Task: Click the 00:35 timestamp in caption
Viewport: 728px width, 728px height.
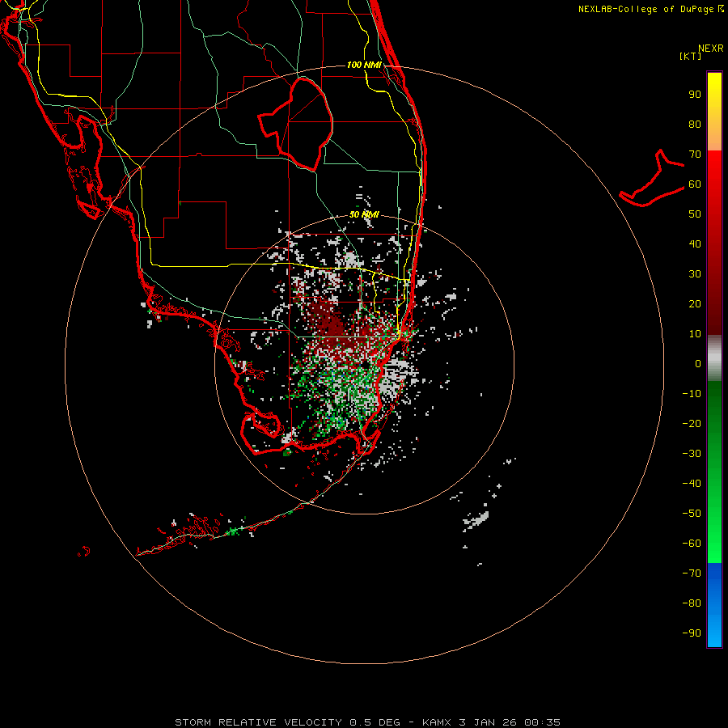Action: [543, 722]
